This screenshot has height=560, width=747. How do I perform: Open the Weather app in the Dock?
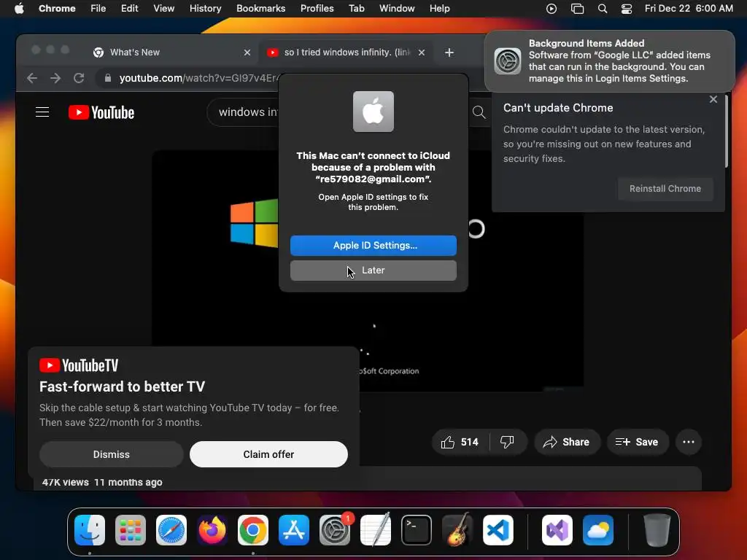tap(598, 530)
